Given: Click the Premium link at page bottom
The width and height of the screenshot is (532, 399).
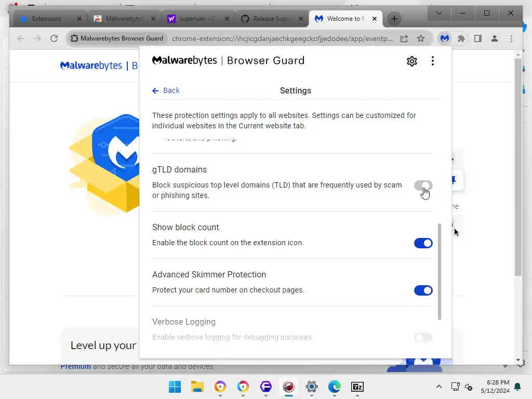Looking at the screenshot, I should [76, 367].
